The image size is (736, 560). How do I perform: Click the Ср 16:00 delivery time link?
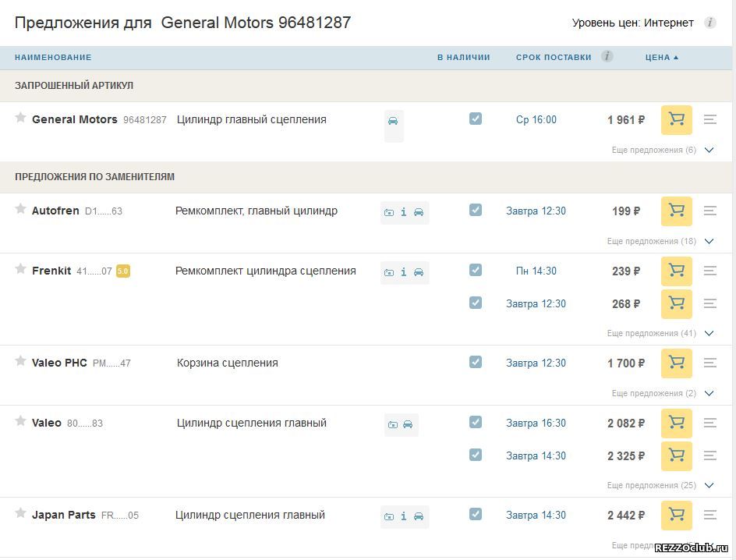point(536,119)
